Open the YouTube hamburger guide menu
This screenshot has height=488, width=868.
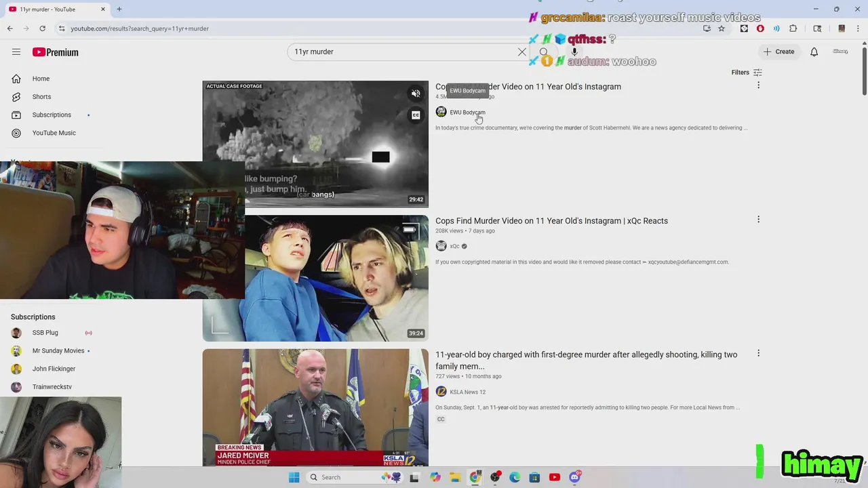click(16, 52)
